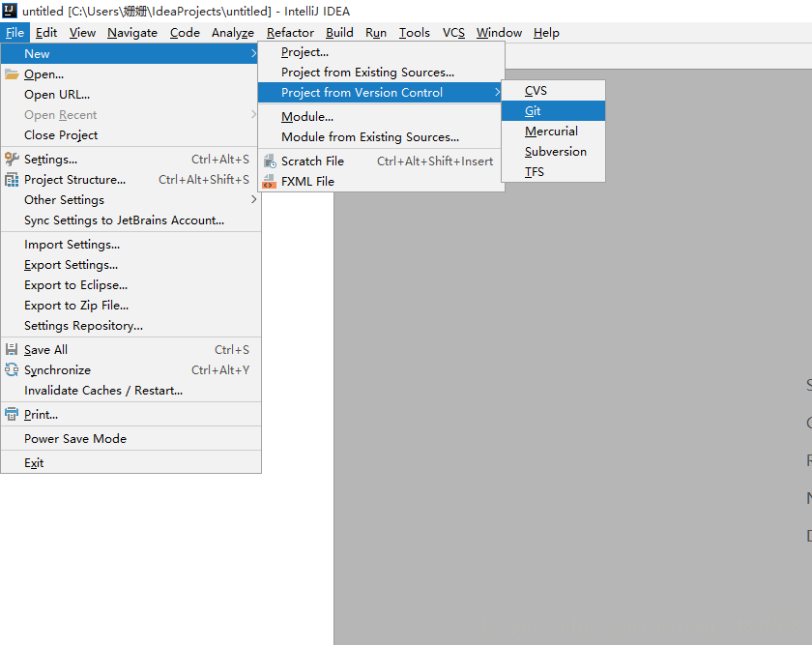This screenshot has height=645, width=812.
Task: Create a new Scratch File
Action: 381,161
